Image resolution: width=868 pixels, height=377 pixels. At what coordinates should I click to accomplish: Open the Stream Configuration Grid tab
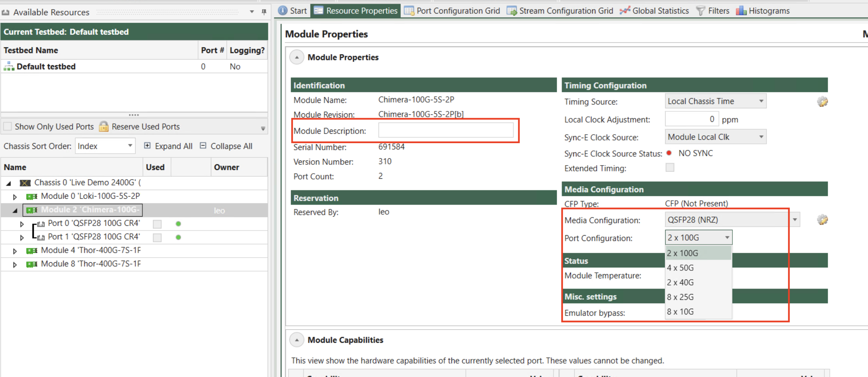click(x=560, y=11)
